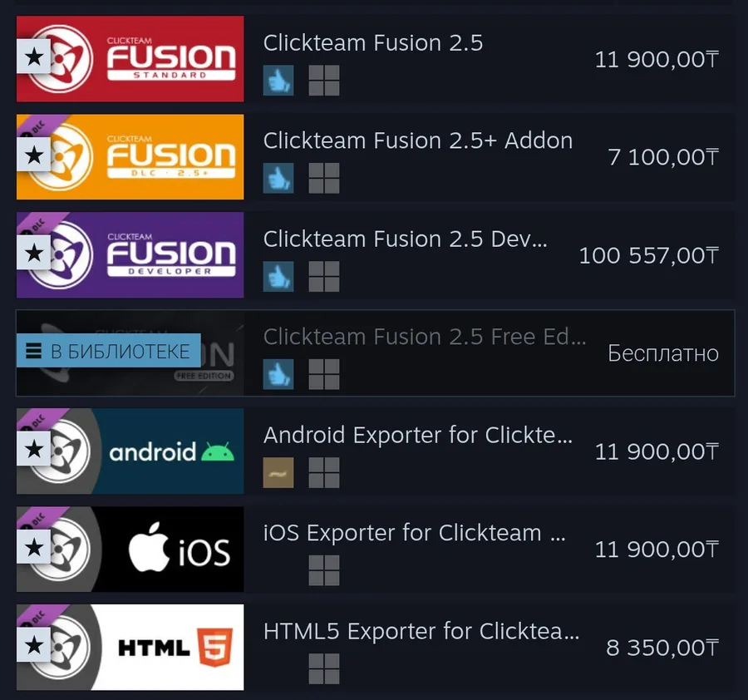Click mixed review icon under Android Exporter
The height and width of the screenshot is (700, 748).
coord(278,472)
